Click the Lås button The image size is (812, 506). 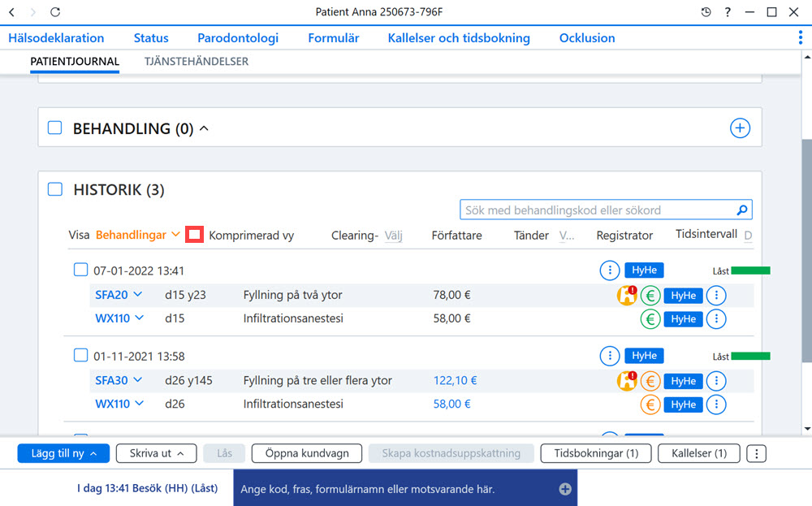pyautogui.click(x=224, y=453)
